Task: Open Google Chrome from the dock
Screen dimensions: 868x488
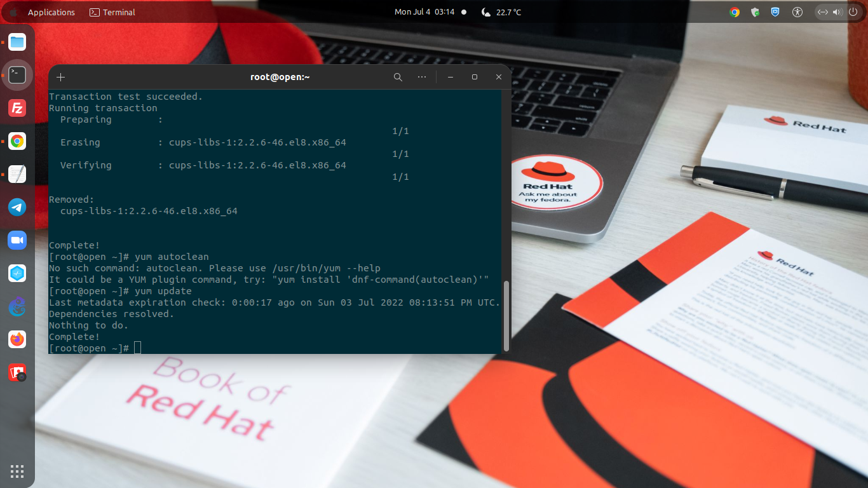Action: coord(17,141)
